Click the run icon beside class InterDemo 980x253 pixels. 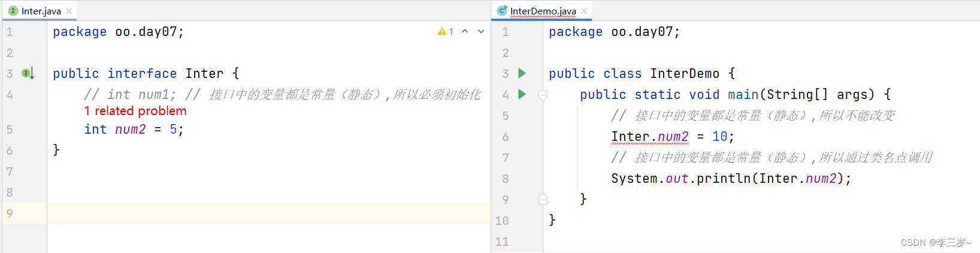(522, 73)
